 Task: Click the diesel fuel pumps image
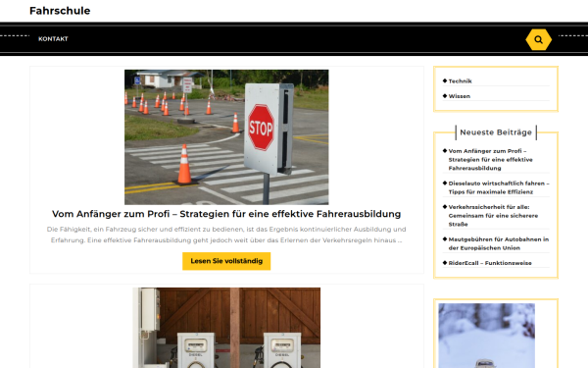pyautogui.click(x=226, y=328)
